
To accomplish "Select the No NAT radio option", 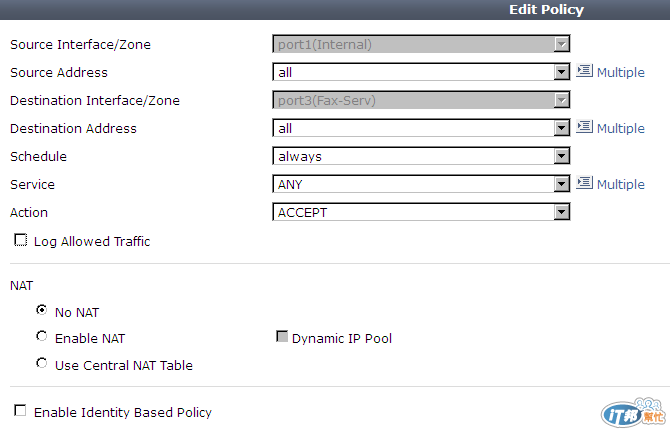I will point(41,310).
